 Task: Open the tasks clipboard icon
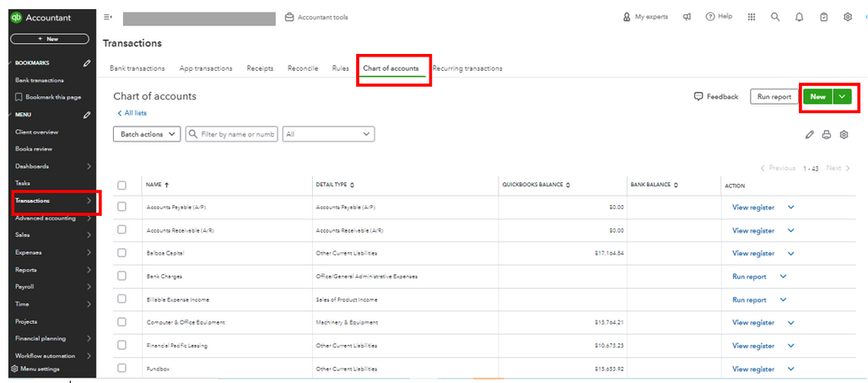click(823, 17)
